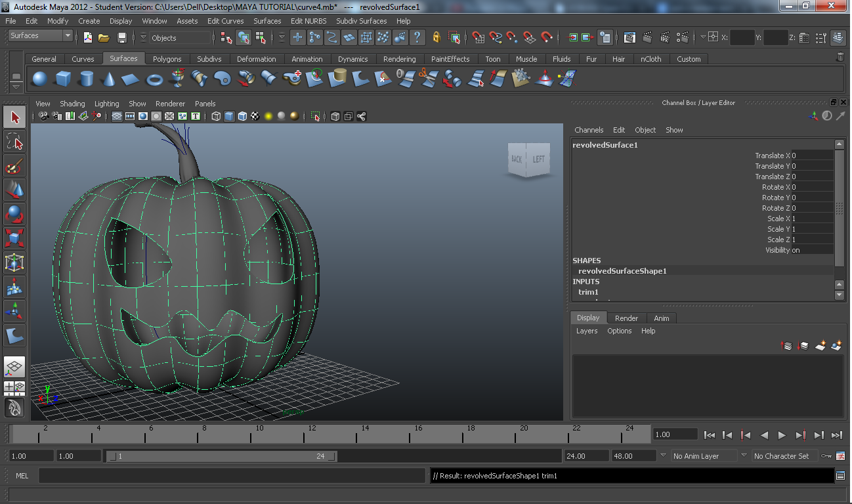The height and width of the screenshot is (504, 852).
Task: Switch to the Curves shelf tab
Action: tap(83, 59)
